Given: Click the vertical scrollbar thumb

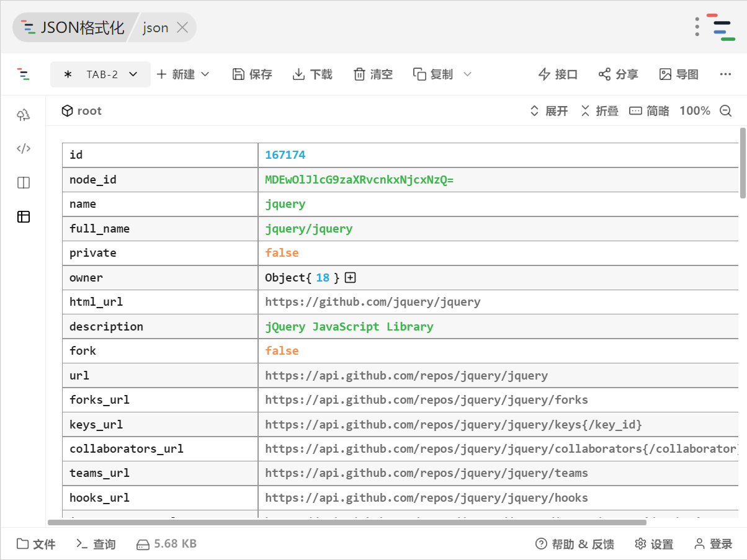Looking at the screenshot, I should [x=743, y=163].
